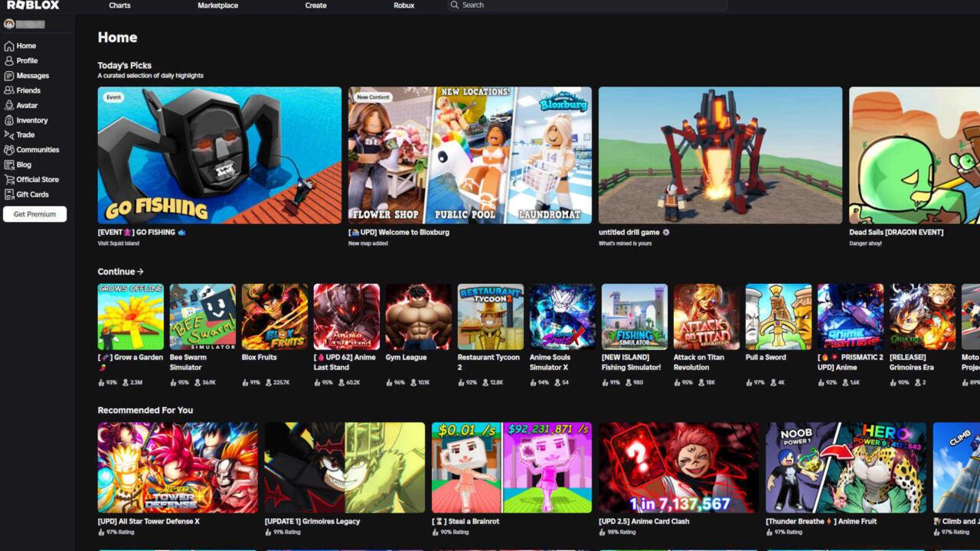980x551 pixels.
Task: Browse Communities via the sidebar icon
Action: [11, 149]
